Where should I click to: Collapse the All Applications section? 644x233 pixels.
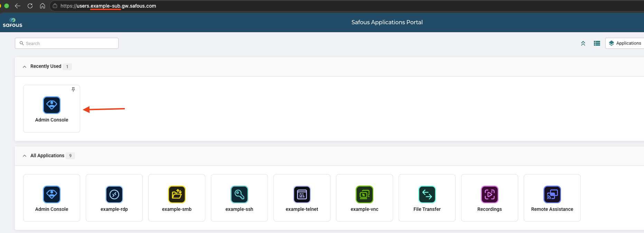[x=25, y=156]
